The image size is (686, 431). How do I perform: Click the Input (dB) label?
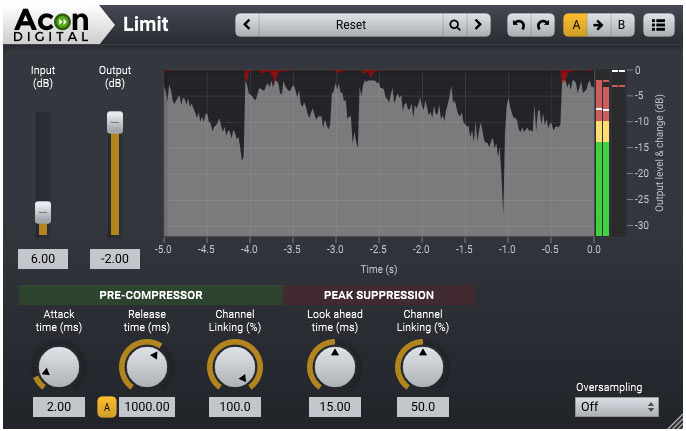pos(43,77)
